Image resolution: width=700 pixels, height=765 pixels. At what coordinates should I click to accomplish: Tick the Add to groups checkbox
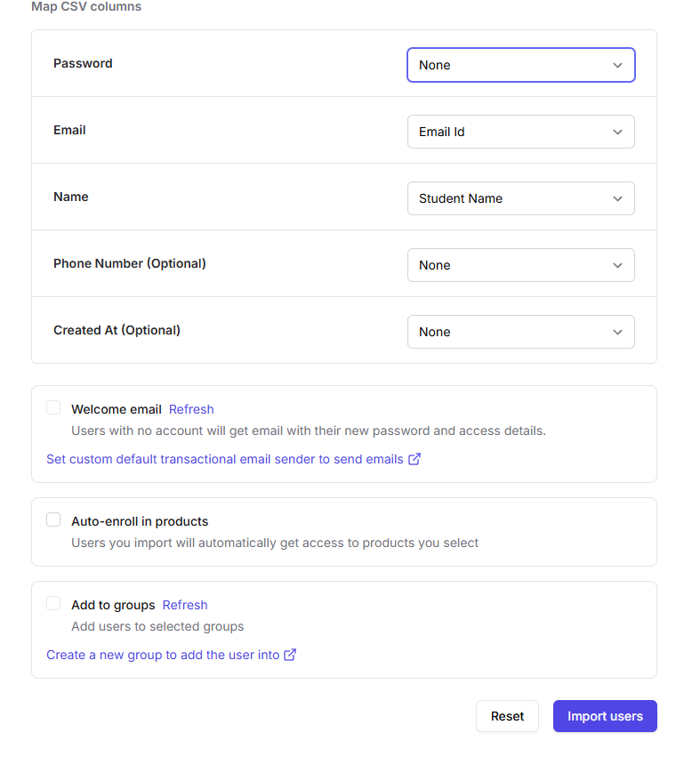[x=53, y=604]
